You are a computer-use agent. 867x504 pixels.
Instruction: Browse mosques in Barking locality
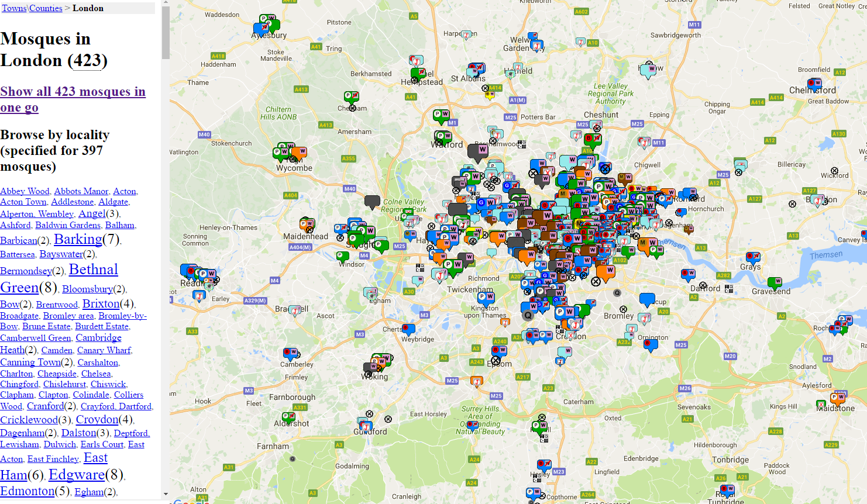pyautogui.click(x=78, y=239)
